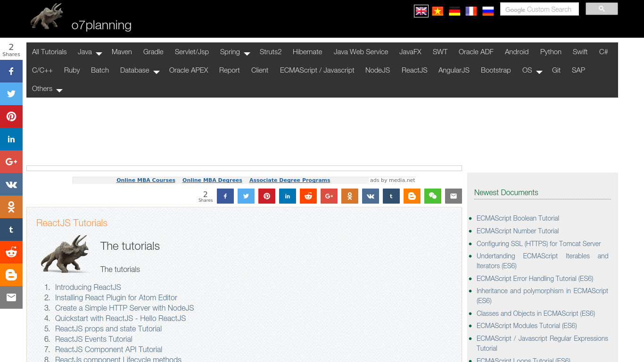Share via horizontal bar email icon

453,196
